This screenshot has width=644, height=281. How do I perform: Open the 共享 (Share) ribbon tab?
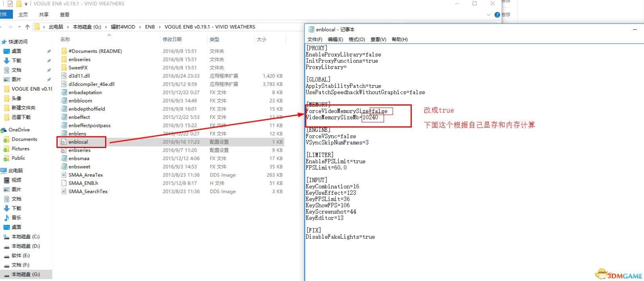coord(43,15)
